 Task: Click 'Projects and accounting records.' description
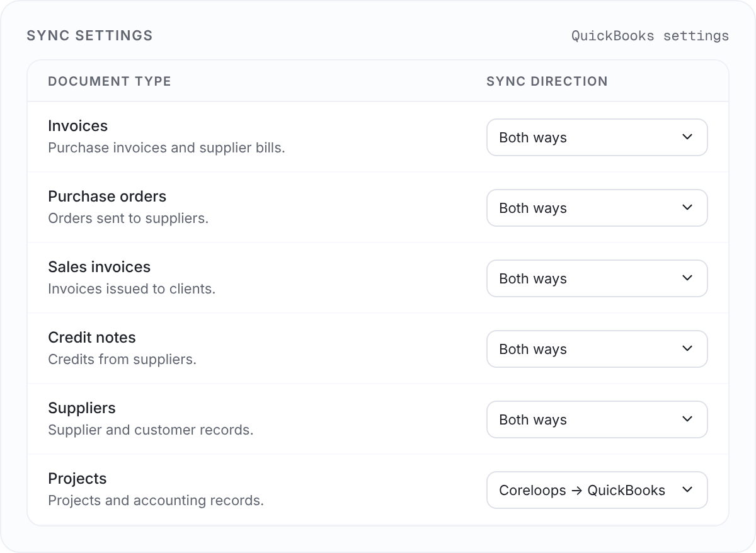(156, 501)
